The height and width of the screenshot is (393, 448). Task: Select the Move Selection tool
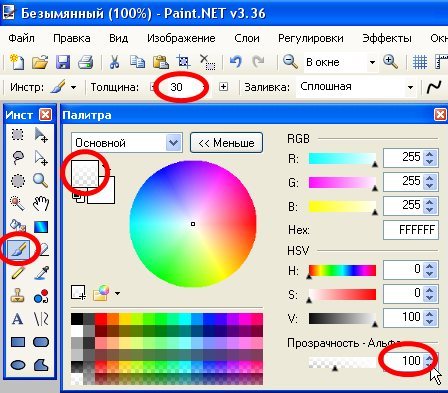(x=41, y=157)
